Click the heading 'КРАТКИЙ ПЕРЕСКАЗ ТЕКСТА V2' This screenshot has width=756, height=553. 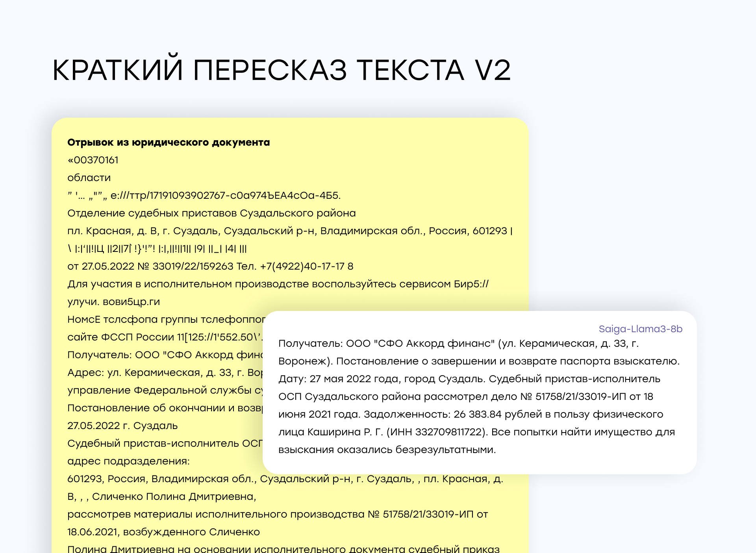pyautogui.click(x=281, y=70)
